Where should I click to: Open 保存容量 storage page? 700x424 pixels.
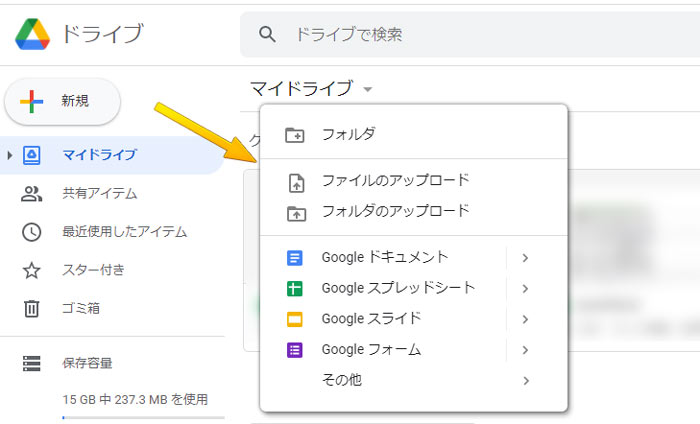pos(87,363)
